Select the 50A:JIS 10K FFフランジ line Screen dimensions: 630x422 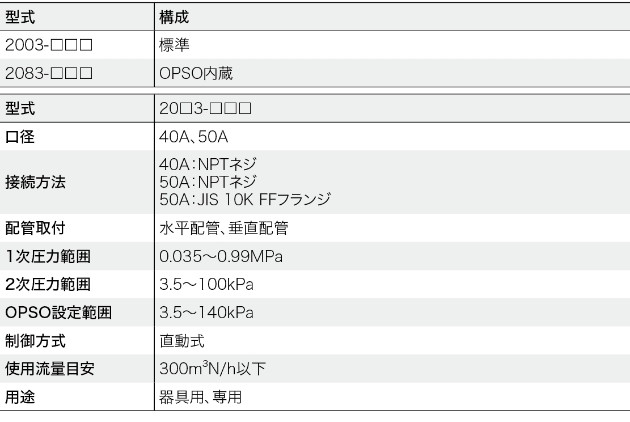pos(245,199)
